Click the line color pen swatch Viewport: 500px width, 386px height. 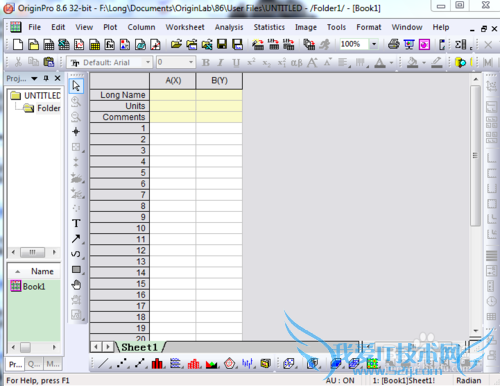436,63
